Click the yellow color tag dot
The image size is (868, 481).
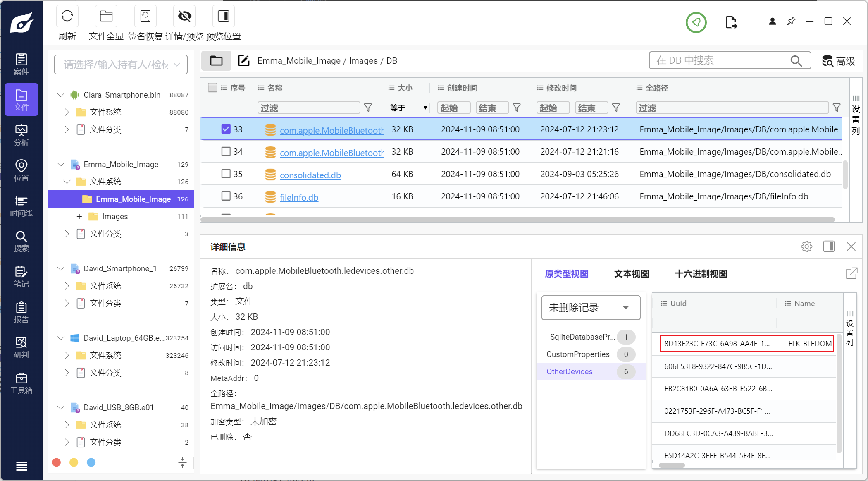point(74,462)
